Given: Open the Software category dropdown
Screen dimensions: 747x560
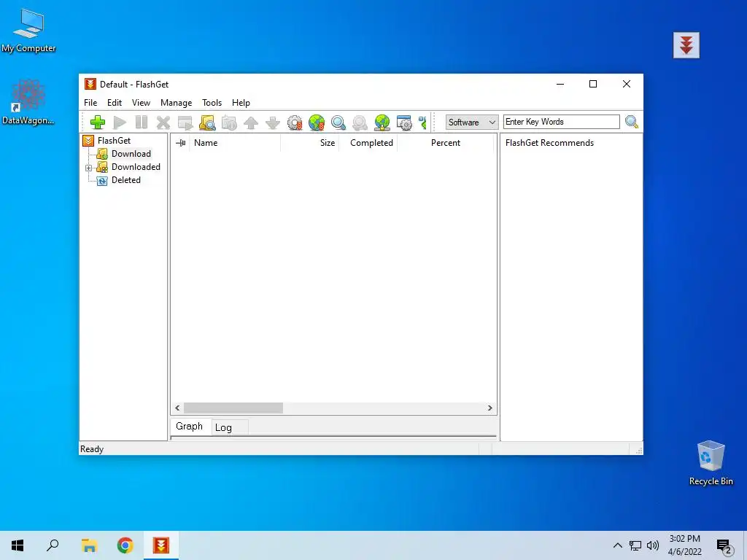Looking at the screenshot, I should [x=472, y=122].
